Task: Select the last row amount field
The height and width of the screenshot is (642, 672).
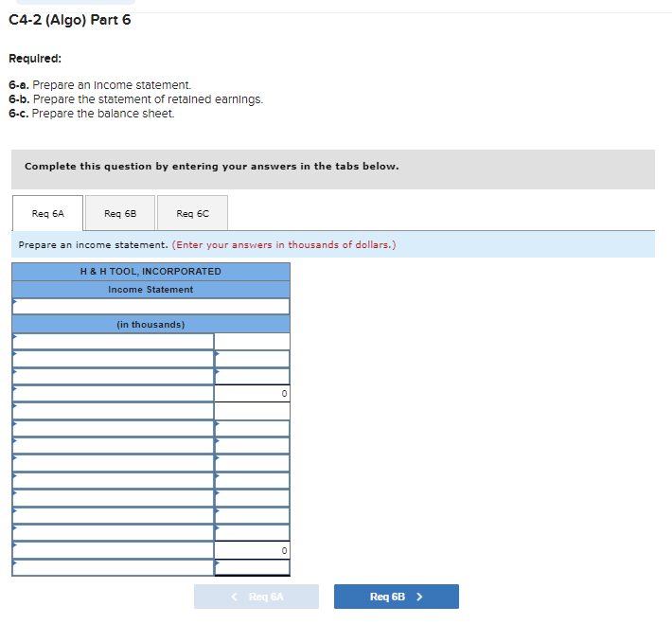Action: point(252,568)
